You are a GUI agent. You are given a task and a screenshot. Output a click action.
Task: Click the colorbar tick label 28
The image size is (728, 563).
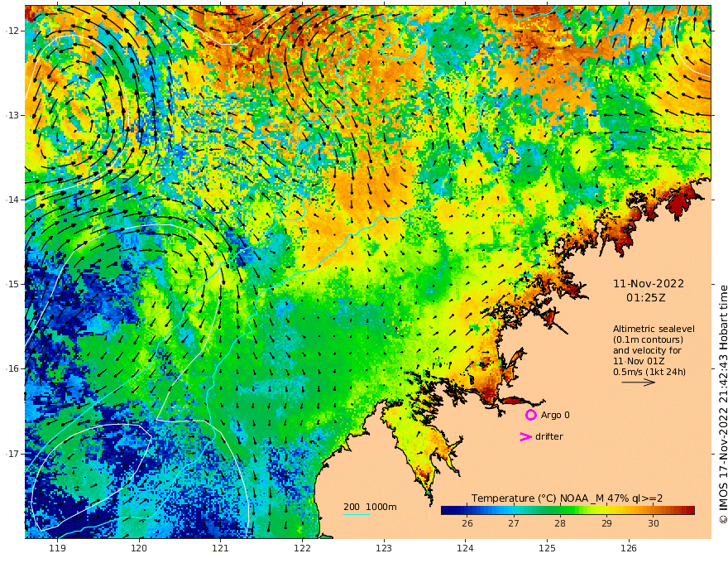click(x=560, y=523)
